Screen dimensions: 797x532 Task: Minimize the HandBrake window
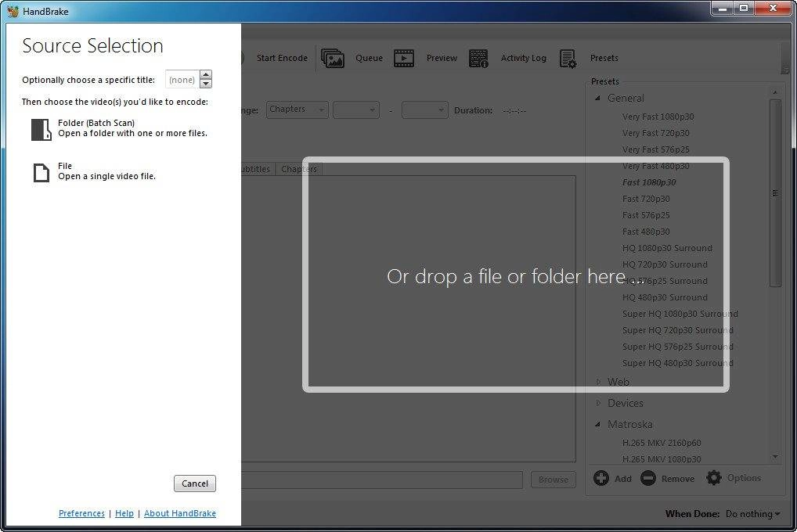(722, 8)
